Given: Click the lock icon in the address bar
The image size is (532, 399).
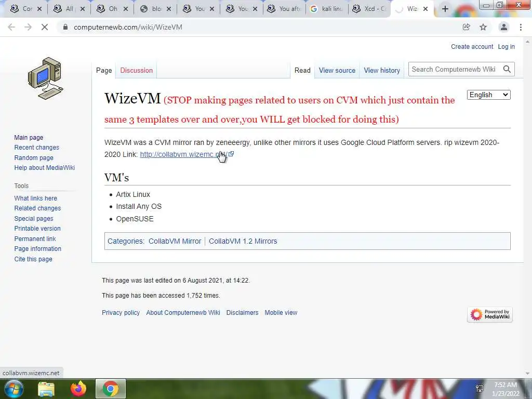Looking at the screenshot, I should pos(65,27).
